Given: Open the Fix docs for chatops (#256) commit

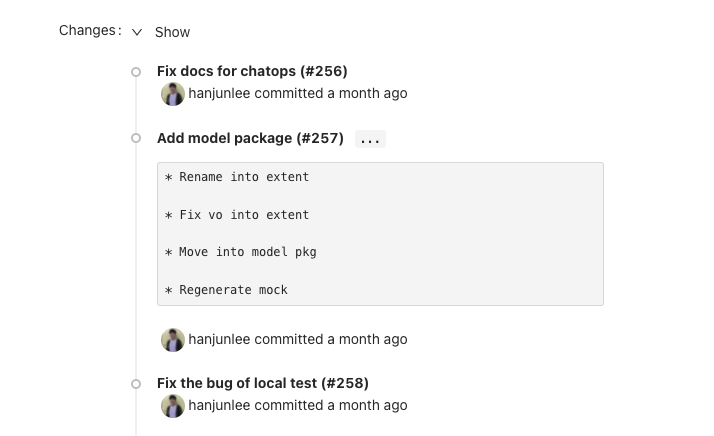Looking at the screenshot, I should point(252,71).
